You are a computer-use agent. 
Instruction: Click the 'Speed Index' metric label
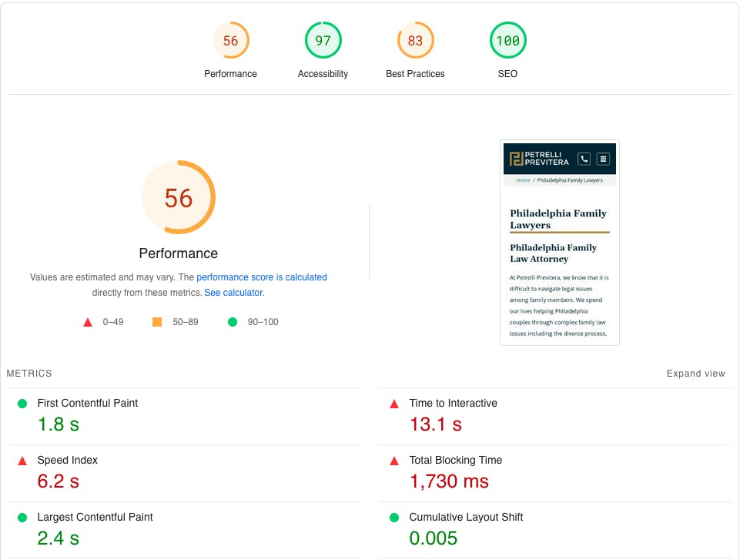(67, 461)
